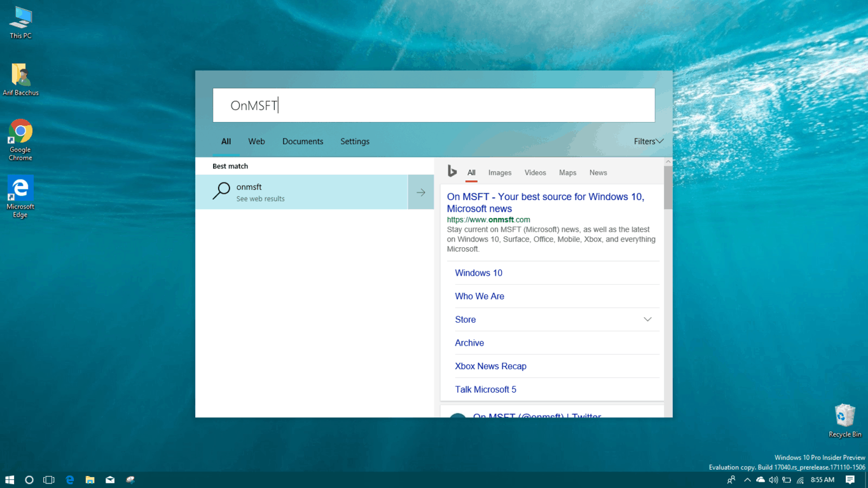Click the magnifier icon beside onmsft result

221,191
